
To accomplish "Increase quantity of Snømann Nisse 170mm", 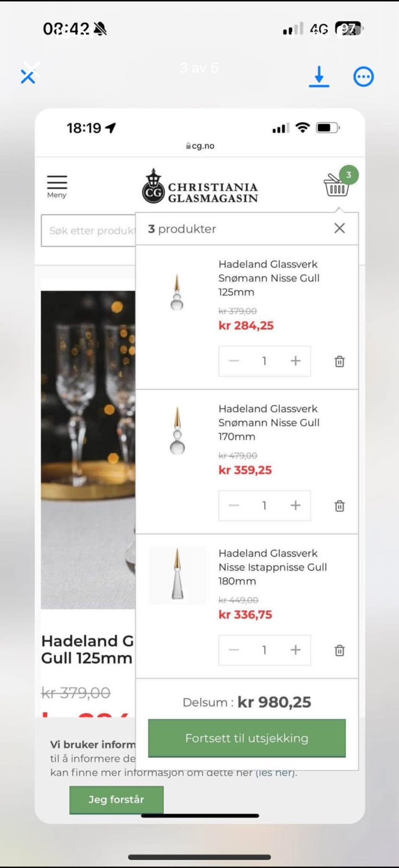I will coord(295,505).
